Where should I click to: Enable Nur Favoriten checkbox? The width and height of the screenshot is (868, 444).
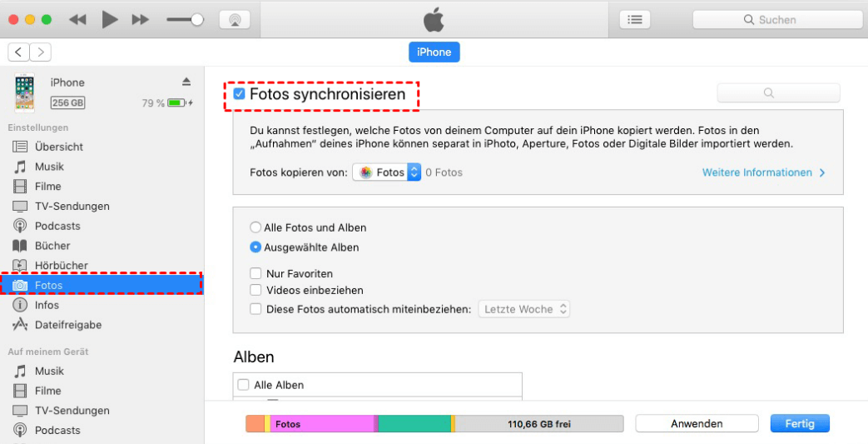coord(256,273)
